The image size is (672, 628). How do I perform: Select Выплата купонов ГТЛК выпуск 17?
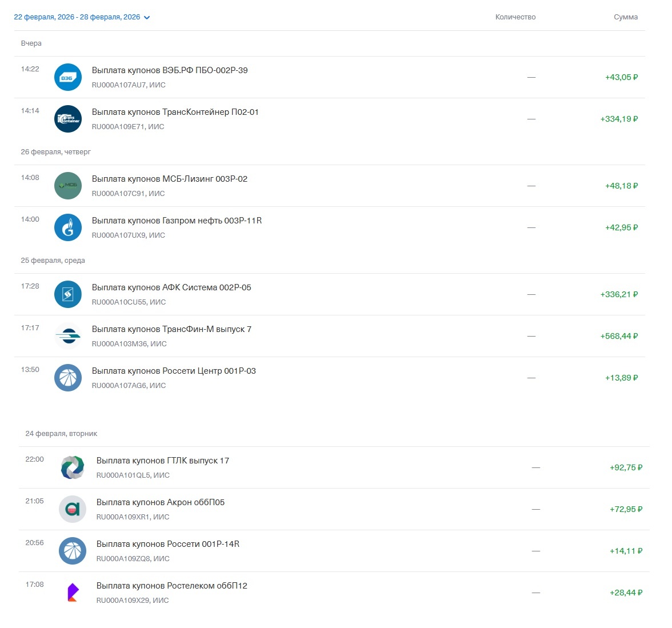pos(163,461)
